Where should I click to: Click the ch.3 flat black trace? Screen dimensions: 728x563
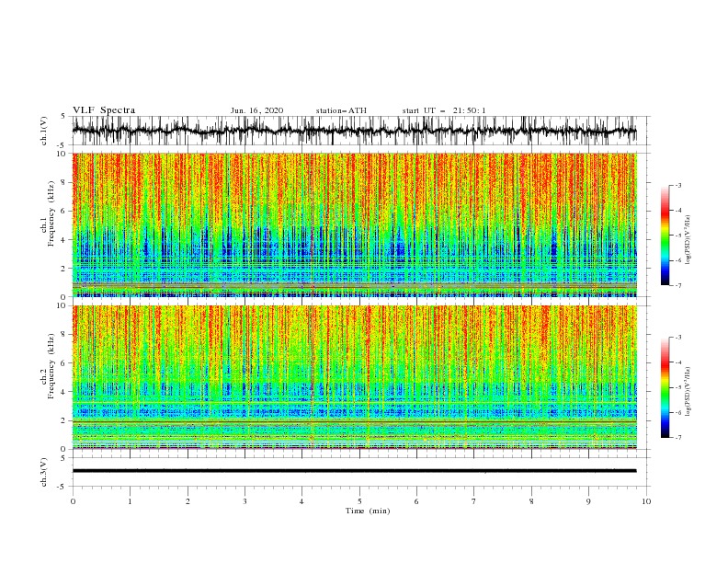coord(354,471)
